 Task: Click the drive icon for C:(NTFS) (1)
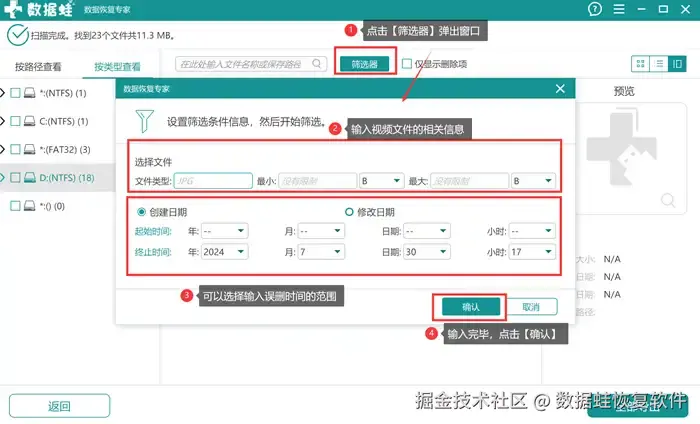(29, 121)
